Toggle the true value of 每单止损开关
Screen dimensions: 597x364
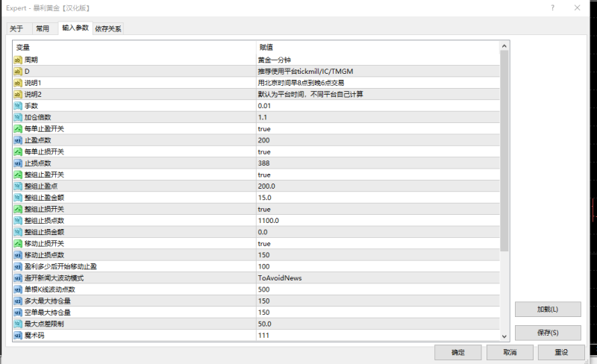[x=263, y=152]
